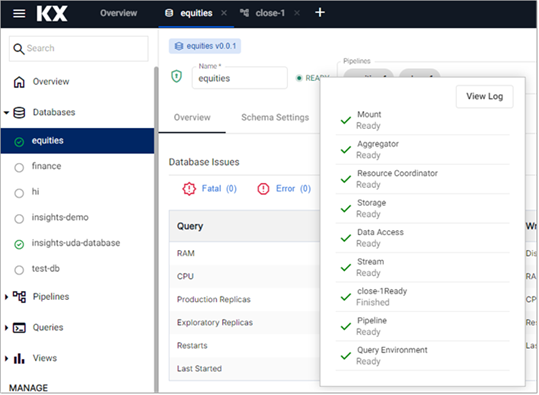
Task: Select the equities database in sidebar
Action: pos(77,141)
